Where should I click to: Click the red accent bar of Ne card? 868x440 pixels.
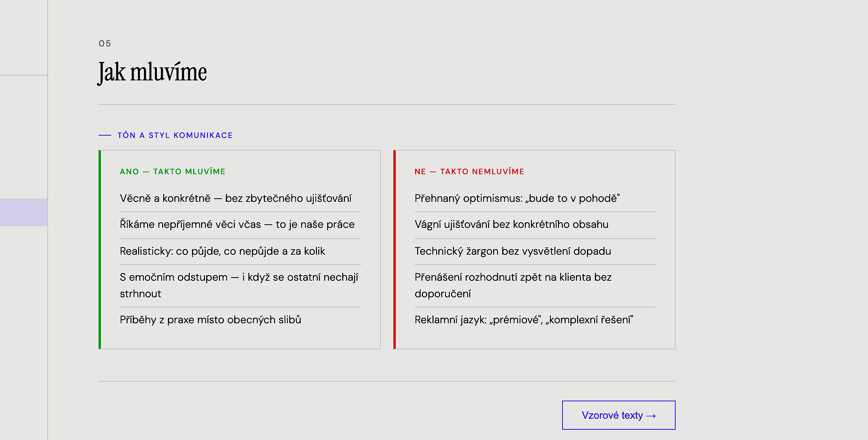pos(395,249)
